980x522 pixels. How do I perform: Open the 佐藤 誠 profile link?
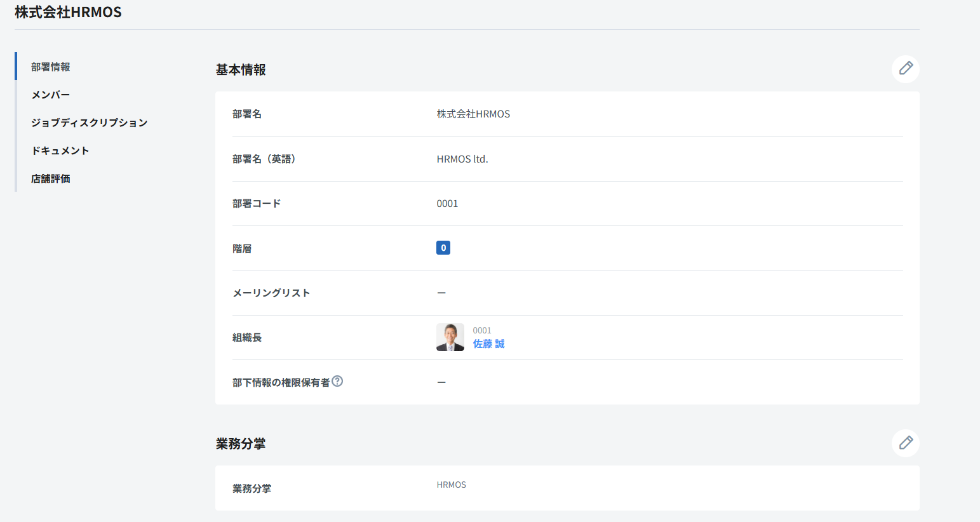(x=488, y=344)
